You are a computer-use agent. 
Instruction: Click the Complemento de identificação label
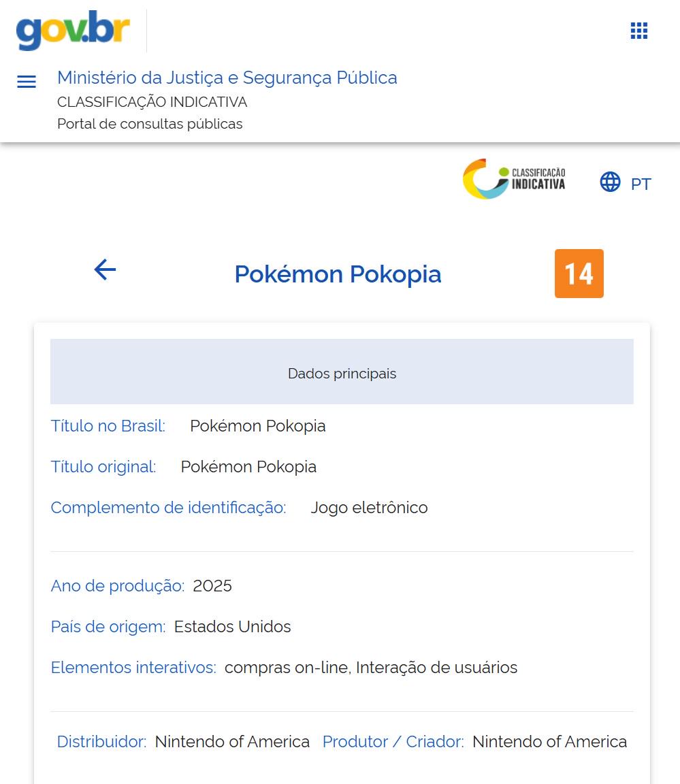pos(169,508)
